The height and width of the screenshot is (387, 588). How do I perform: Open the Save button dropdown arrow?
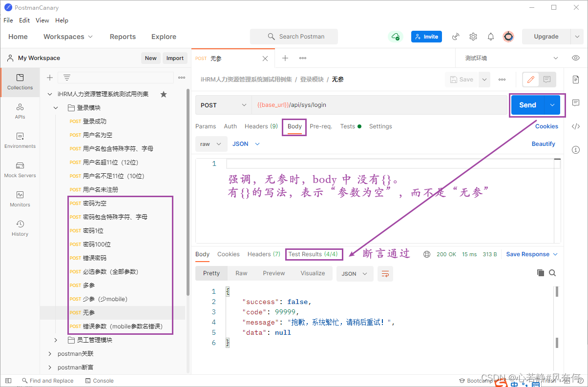(x=484, y=80)
